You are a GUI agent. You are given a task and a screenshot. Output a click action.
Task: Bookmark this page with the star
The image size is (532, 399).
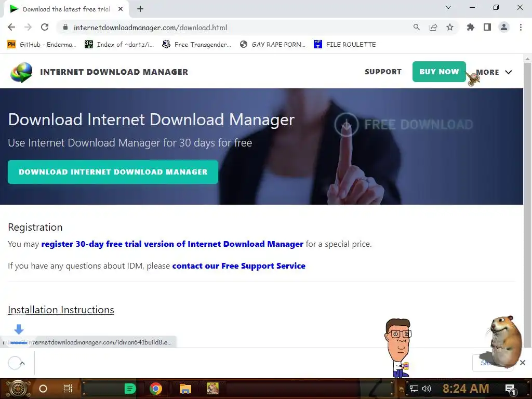click(450, 28)
